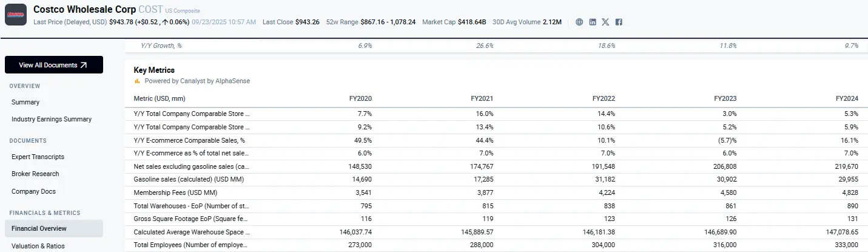This screenshot has width=868, height=252.
Task: Select Company Docs in sidebar
Action: pyautogui.click(x=33, y=191)
